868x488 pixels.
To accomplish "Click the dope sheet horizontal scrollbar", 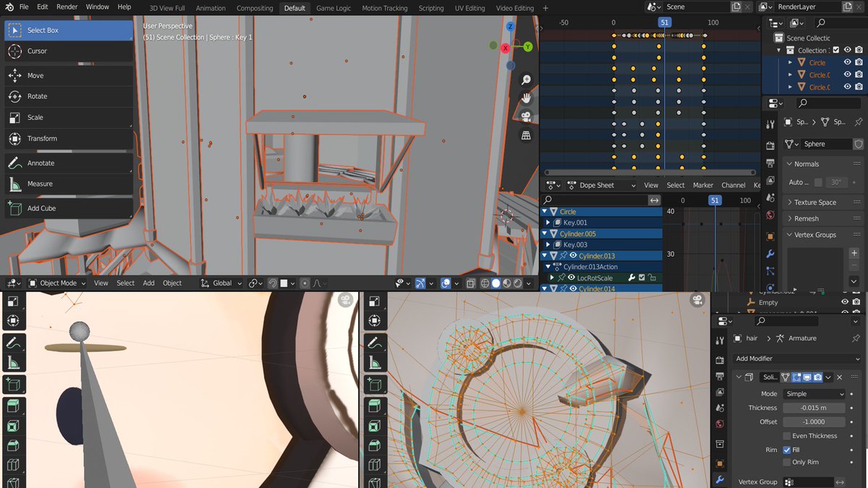I will (x=649, y=173).
